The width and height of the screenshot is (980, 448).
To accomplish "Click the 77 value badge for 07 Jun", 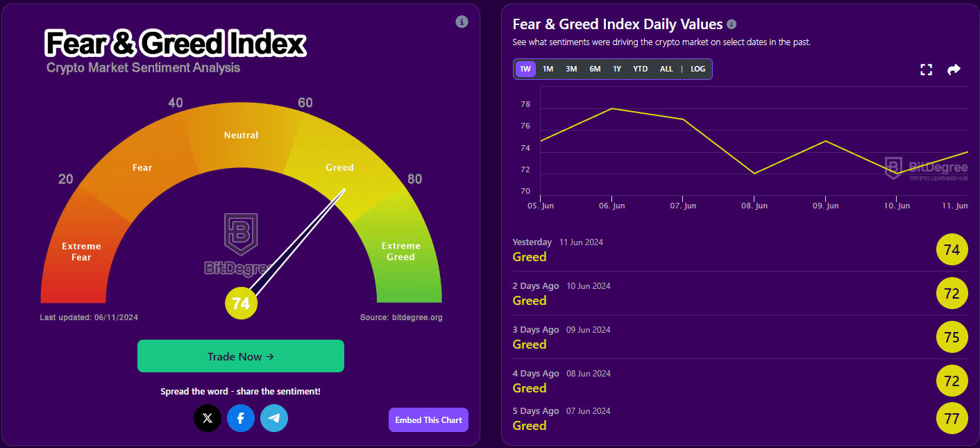I will (x=952, y=418).
